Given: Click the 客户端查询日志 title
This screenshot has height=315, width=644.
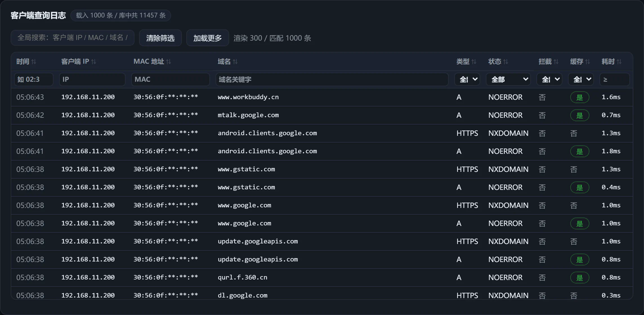Looking at the screenshot, I should pos(38,15).
